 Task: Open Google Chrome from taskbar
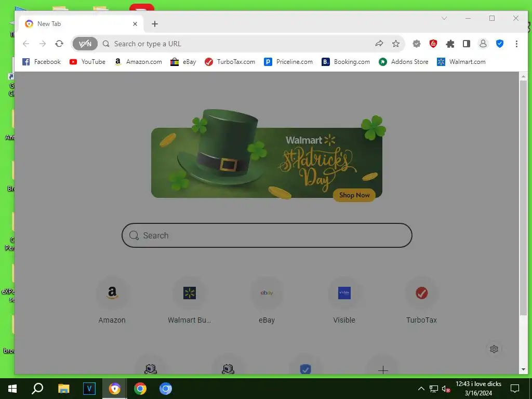tap(140, 389)
